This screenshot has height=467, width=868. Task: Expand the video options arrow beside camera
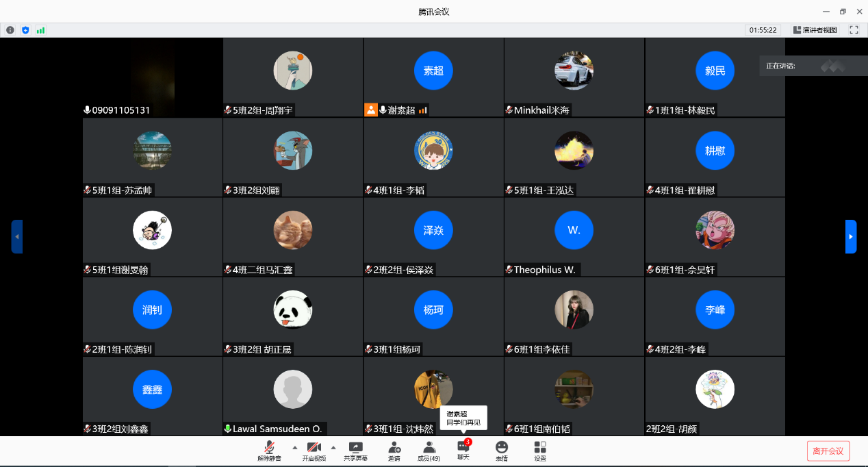click(333, 447)
